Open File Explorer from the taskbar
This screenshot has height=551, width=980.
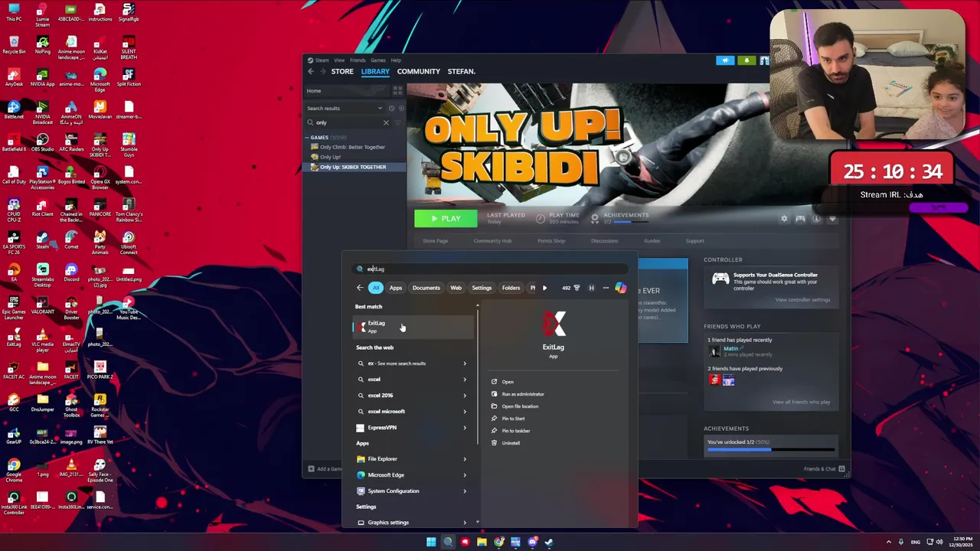482,542
